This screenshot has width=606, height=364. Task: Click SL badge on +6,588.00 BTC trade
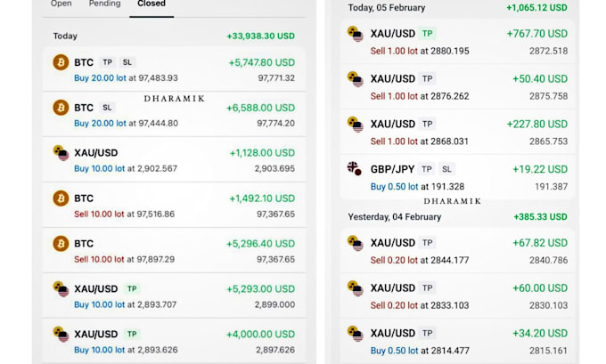pyautogui.click(x=107, y=108)
